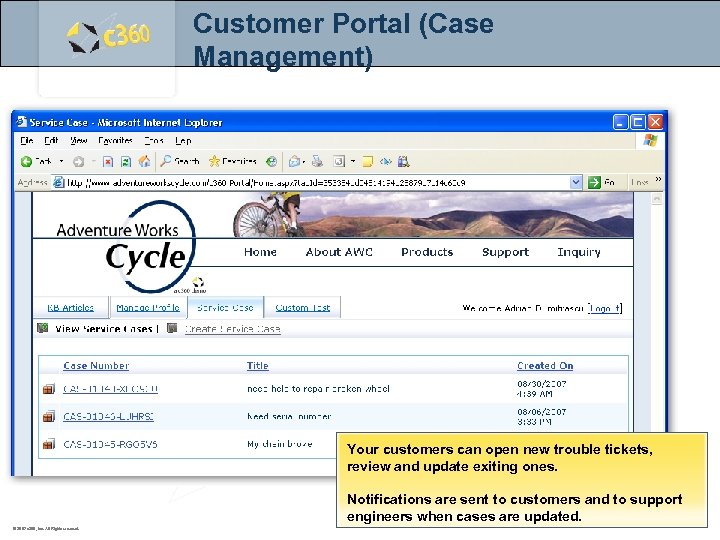Open the Back history dropdown arrow

pyautogui.click(x=61, y=161)
